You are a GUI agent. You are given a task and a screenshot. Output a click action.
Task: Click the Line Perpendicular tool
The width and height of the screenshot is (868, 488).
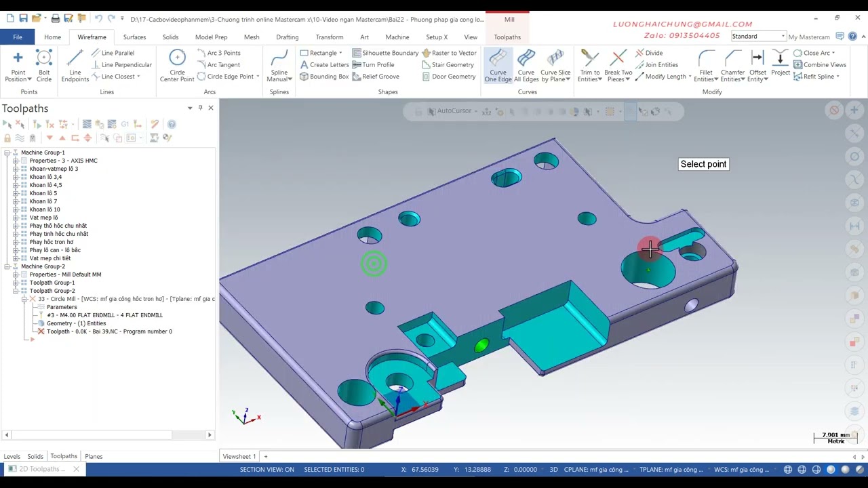(x=121, y=64)
